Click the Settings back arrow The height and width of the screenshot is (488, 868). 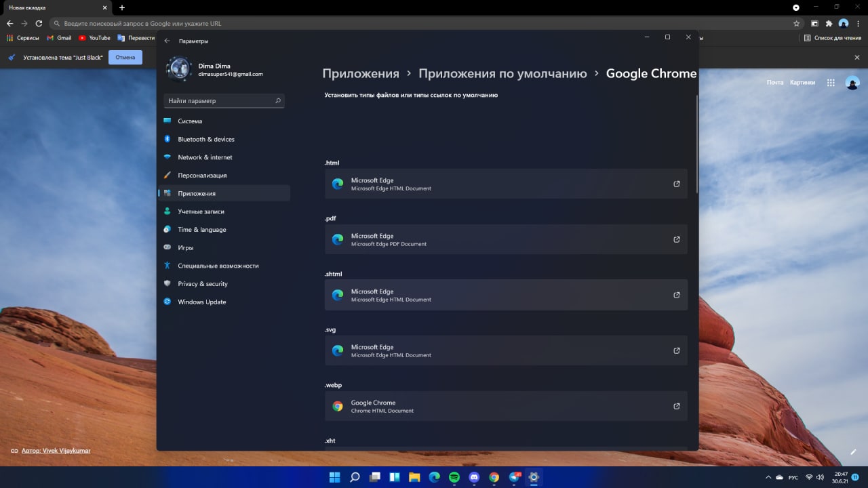167,41
